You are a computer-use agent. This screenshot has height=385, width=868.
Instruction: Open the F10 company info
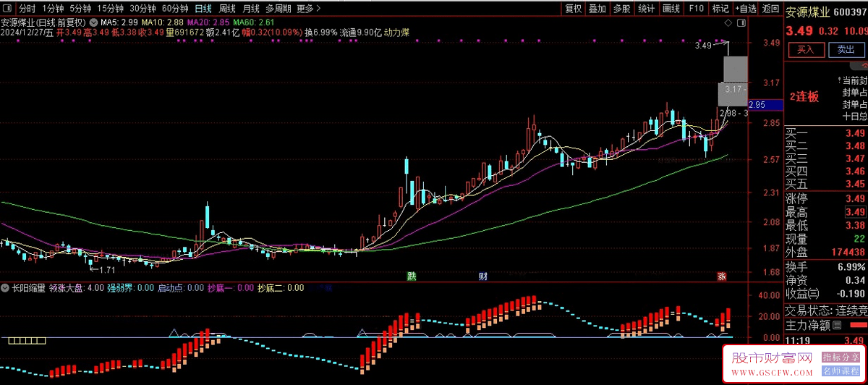click(x=696, y=9)
